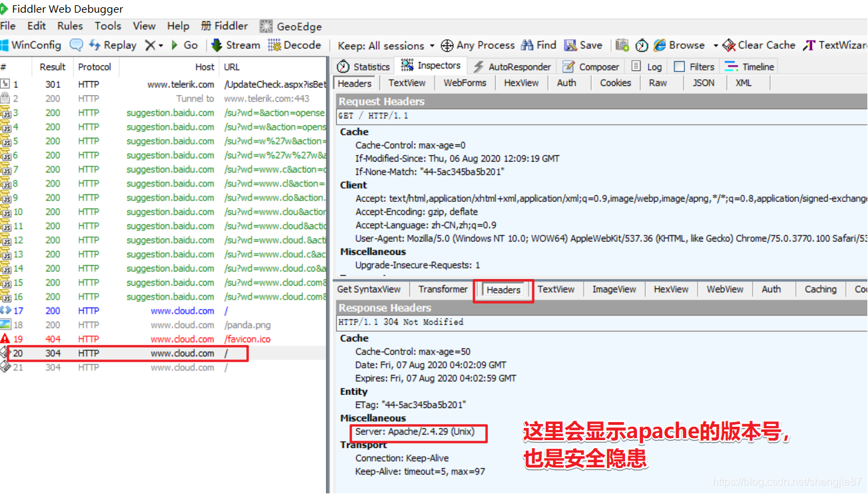Click the timer clock toolbar icon
This screenshot has width=868, height=494.
click(642, 45)
